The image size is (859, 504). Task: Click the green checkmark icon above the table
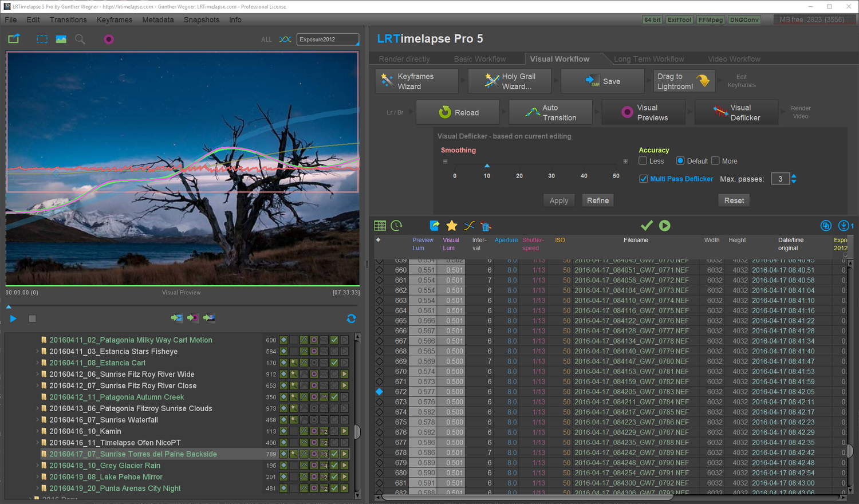[647, 226]
